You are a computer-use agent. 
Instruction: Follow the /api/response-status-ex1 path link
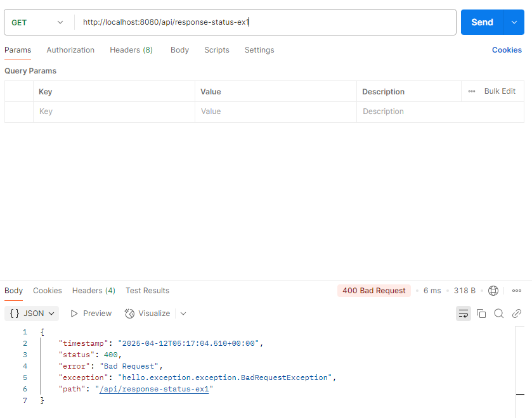[x=154, y=389]
